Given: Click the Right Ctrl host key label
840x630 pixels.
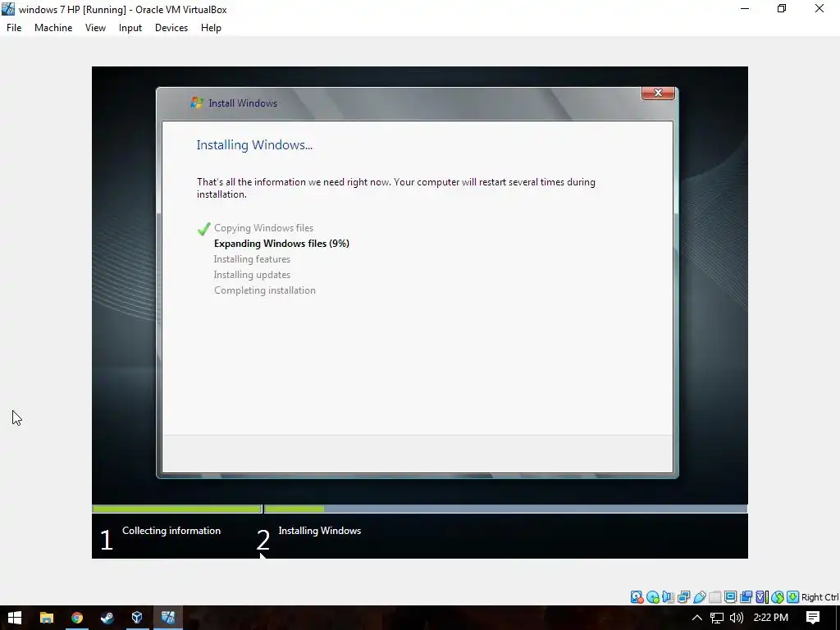Looking at the screenshot, I should coord(819,597).
